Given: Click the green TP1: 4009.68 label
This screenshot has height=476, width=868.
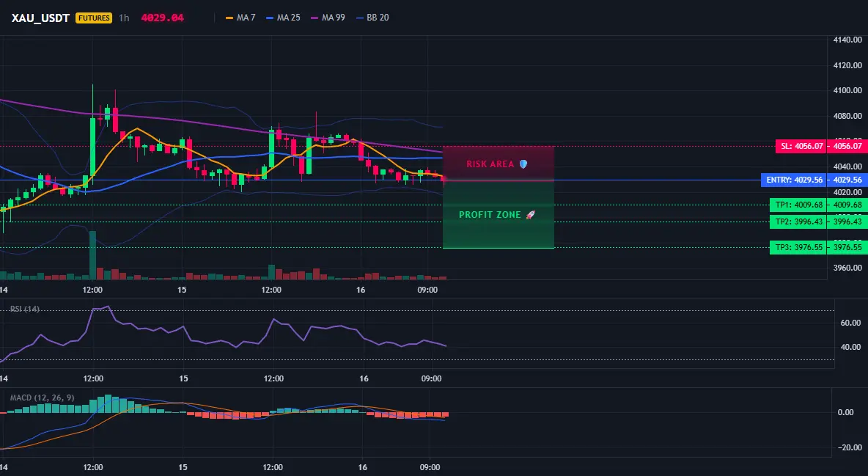Looking at the screenshot, I should point(798,205).
